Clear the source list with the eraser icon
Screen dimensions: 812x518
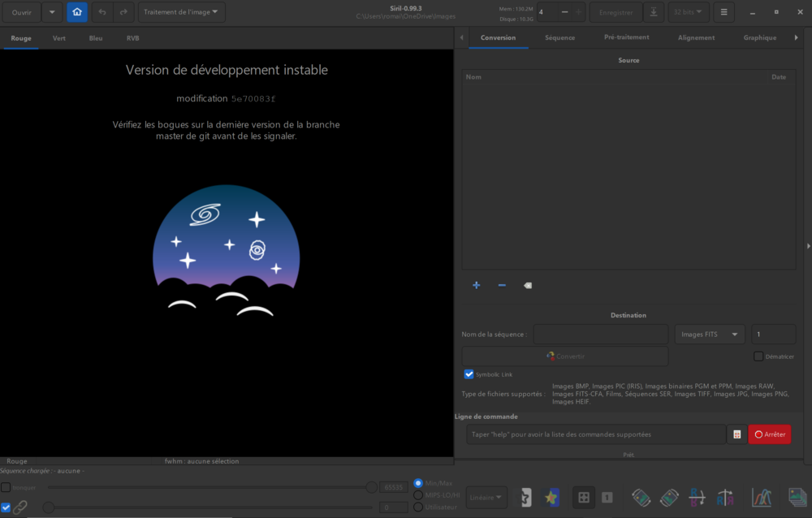[x=527, y=286]
